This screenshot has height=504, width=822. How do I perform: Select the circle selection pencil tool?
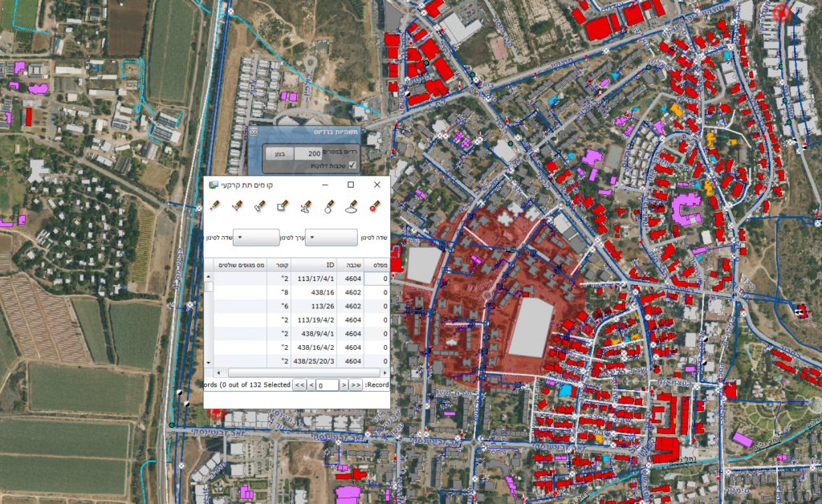point(328,206)
